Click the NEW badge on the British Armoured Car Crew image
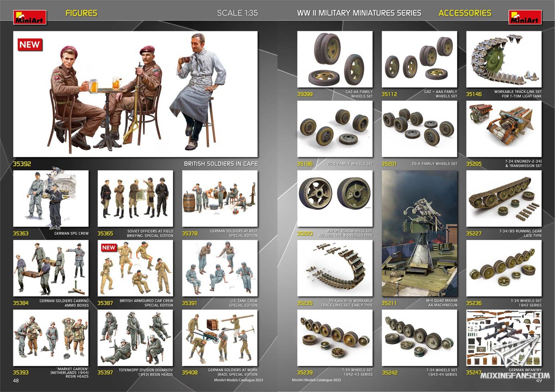This screenshot has width=555, height=392. coord(109,247)
